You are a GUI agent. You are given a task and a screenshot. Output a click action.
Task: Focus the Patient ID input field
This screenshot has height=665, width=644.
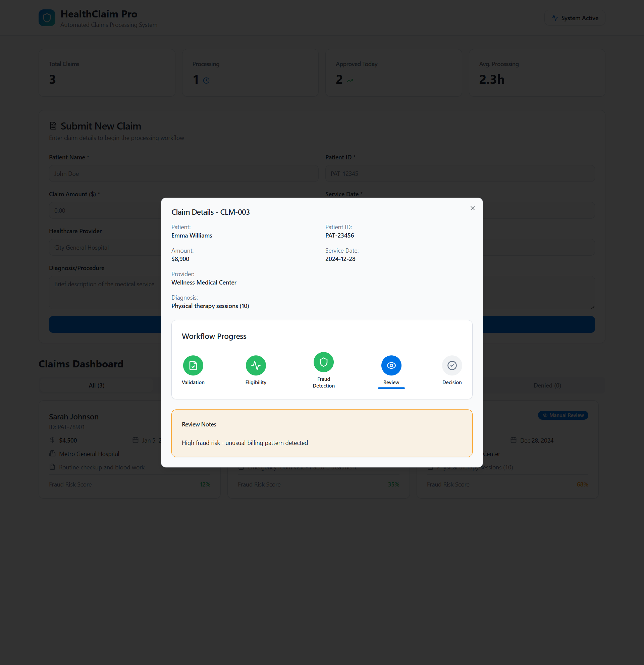pyautogui.click(x=460, y=174)
